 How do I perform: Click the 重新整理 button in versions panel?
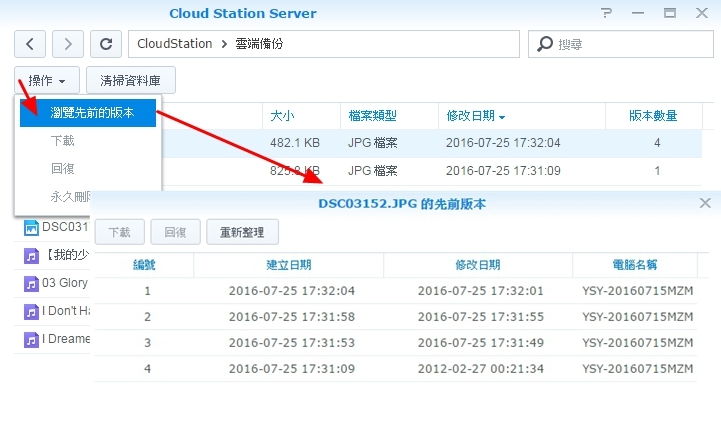[243, 232]
